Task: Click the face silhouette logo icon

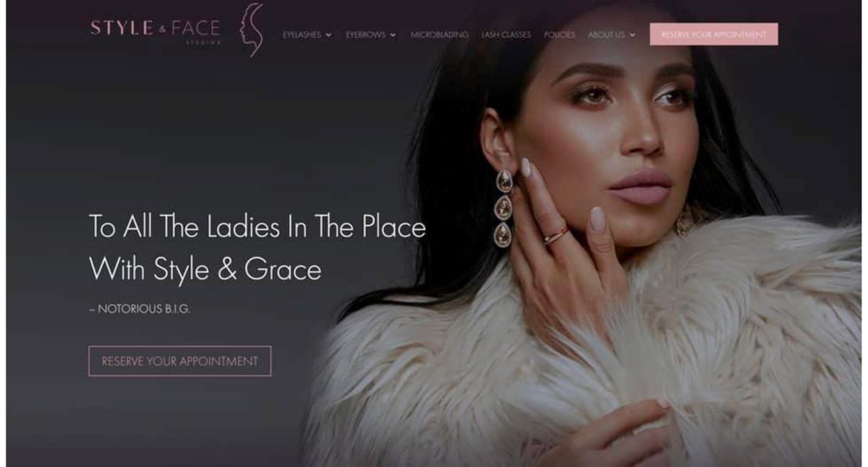Action: 252,29
